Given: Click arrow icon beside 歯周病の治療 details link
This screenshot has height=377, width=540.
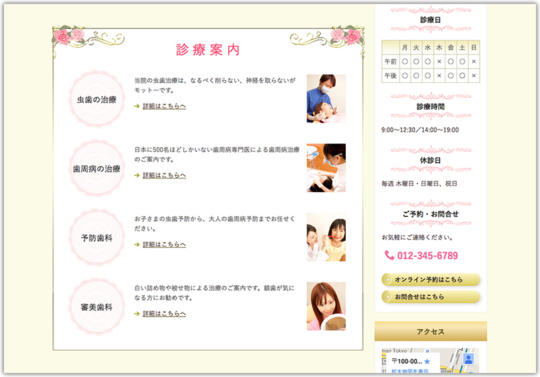Looking at the screenshot, I should tap(137, 175).
